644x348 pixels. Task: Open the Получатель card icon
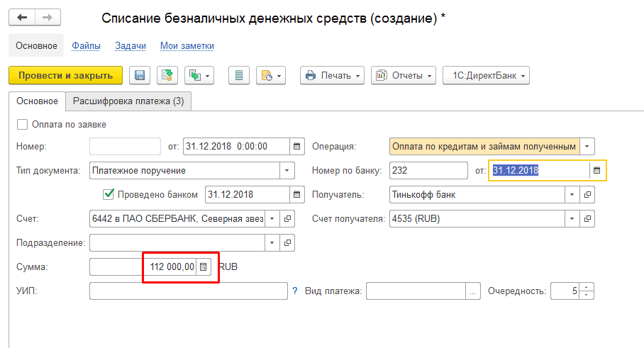[587, 194]
